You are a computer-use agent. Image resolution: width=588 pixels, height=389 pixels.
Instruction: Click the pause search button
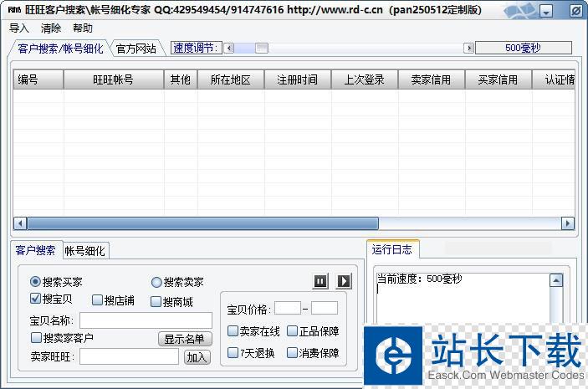tap(320, 281)
